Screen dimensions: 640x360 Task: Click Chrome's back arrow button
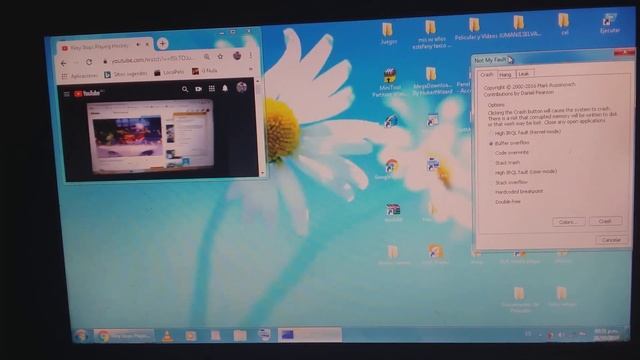point(64,63)
